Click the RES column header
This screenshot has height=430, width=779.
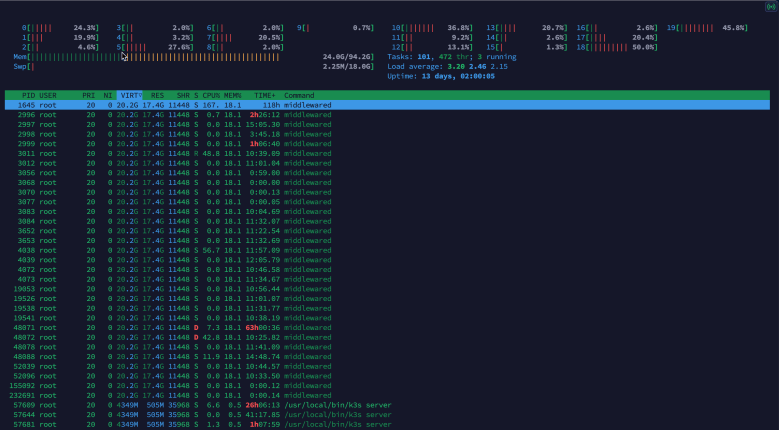(157, 95)
